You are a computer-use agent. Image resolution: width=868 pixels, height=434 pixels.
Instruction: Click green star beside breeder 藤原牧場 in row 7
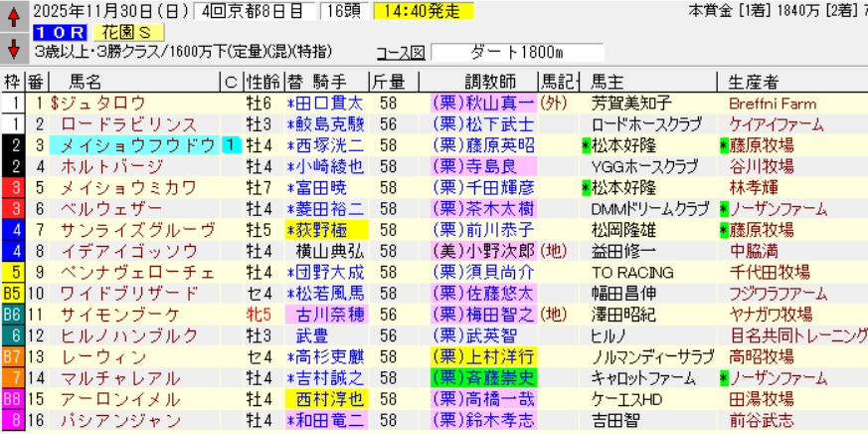tap(723, 229)
